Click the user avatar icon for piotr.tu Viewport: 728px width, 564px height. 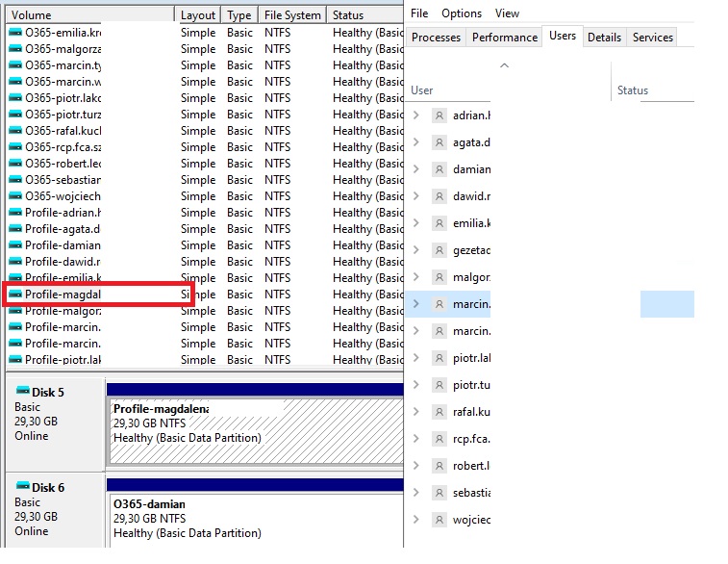439,385
